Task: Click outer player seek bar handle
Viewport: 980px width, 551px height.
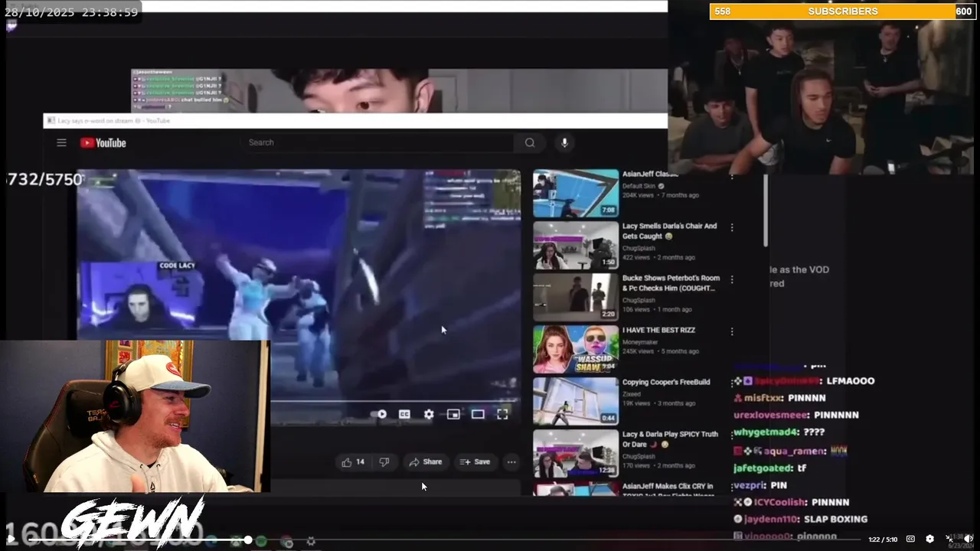Action: pyautogui.click(x=248, y=540)
